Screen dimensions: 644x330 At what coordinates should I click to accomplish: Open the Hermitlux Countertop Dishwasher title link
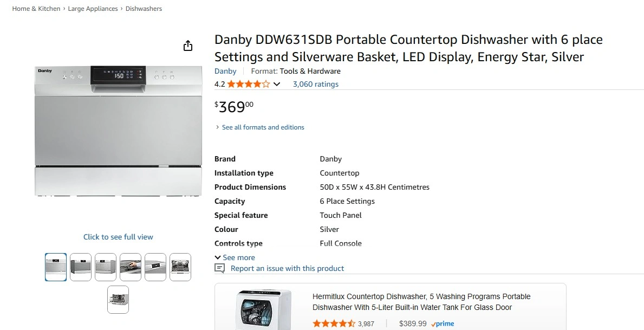[x=421, y=302]
